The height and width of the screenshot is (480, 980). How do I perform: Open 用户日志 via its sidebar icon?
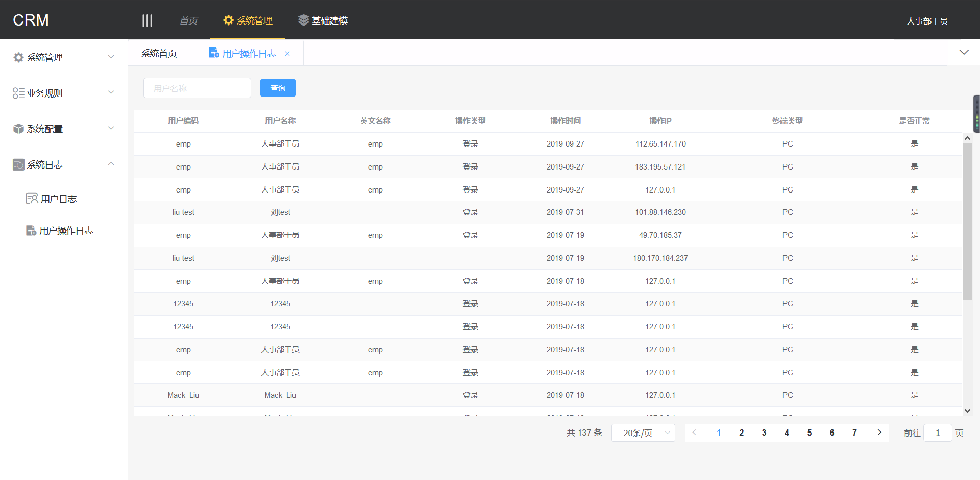pos(32,199)
